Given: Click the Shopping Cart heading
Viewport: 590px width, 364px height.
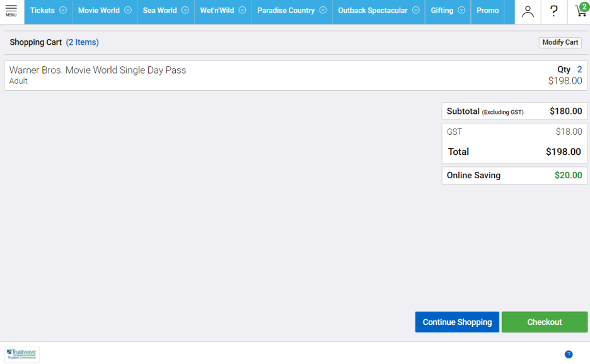Looking at the screenshot, I should click(x=36, y=42).
